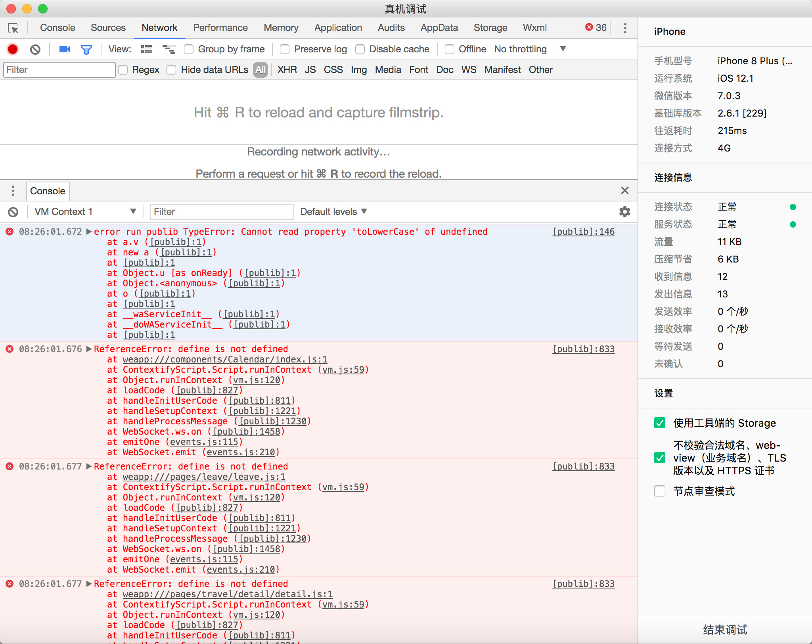The height and width of the screenshot is (644, 812).
Task: Filter requests by Img type
Action: 359,70
